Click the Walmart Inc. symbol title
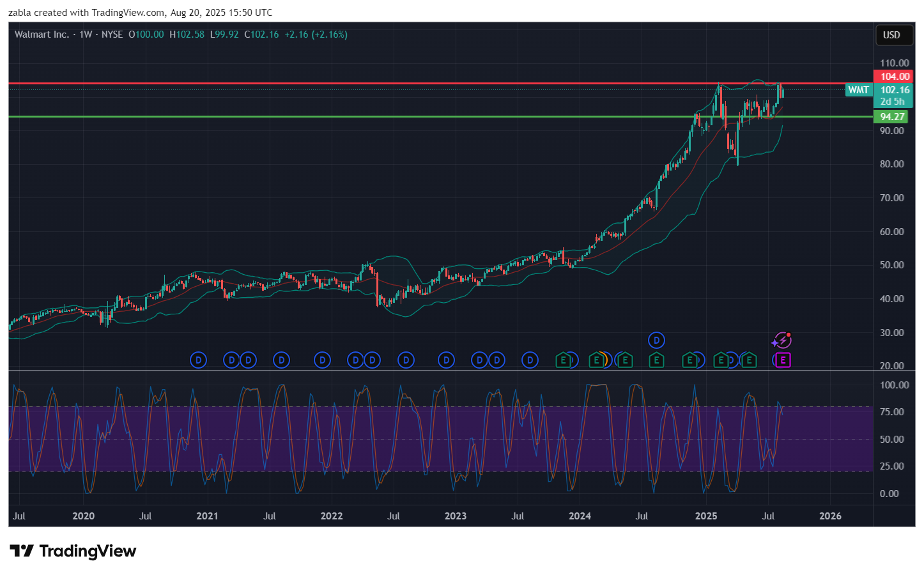This screenshot has width=924, height=575. (42, 34)
